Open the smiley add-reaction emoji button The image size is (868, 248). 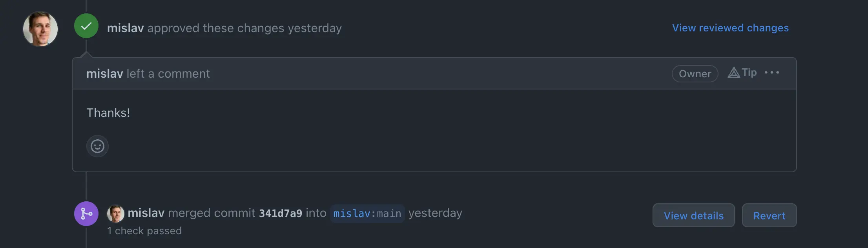pyautogui.click(x=97, y=146)
